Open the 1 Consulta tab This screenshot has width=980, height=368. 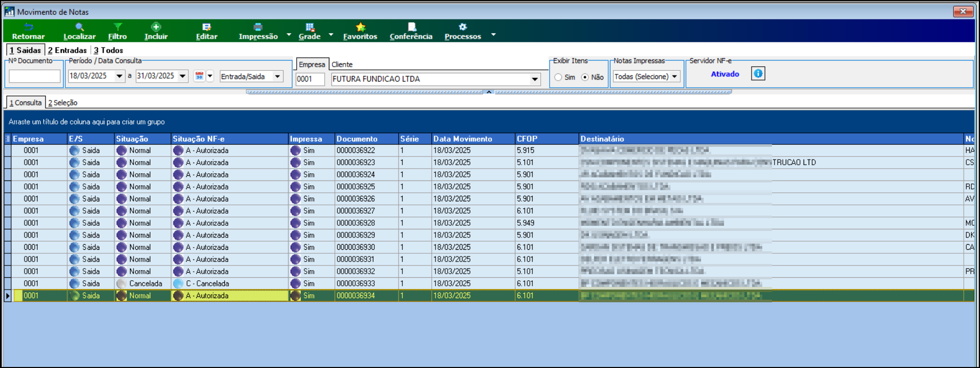(25, 102)
